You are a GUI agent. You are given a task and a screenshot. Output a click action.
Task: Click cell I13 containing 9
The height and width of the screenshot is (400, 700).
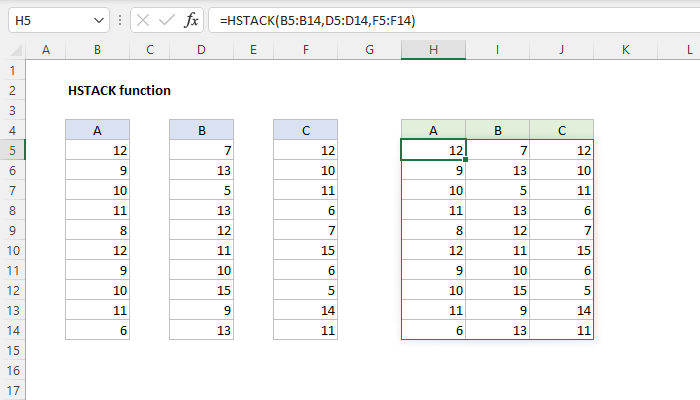pyautogui.click(x=497, y=310)
